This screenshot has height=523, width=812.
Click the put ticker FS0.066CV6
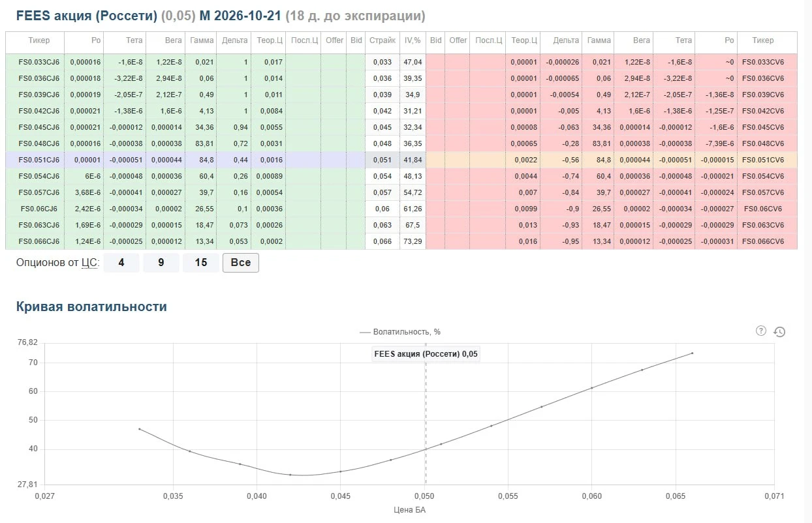(763, 241)
